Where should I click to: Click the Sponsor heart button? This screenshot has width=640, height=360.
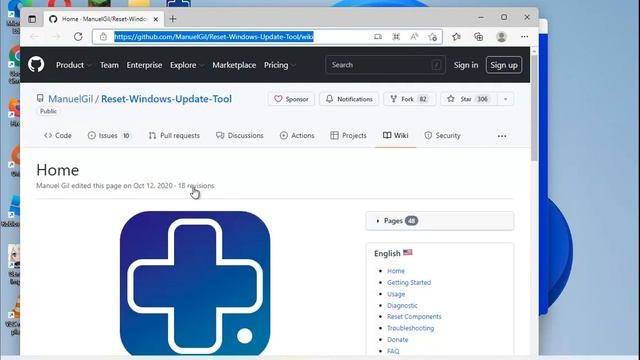pos(291,99)
